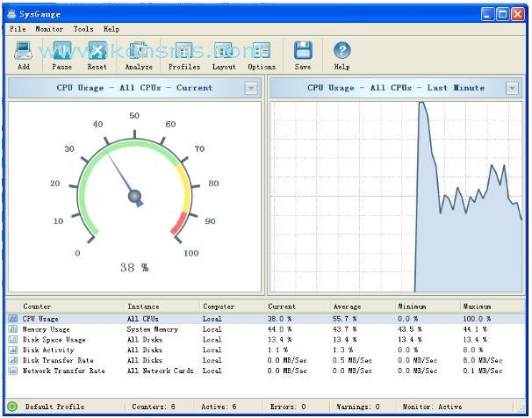Select the Disk Transfer Rate counter row

tap(266, 360)
